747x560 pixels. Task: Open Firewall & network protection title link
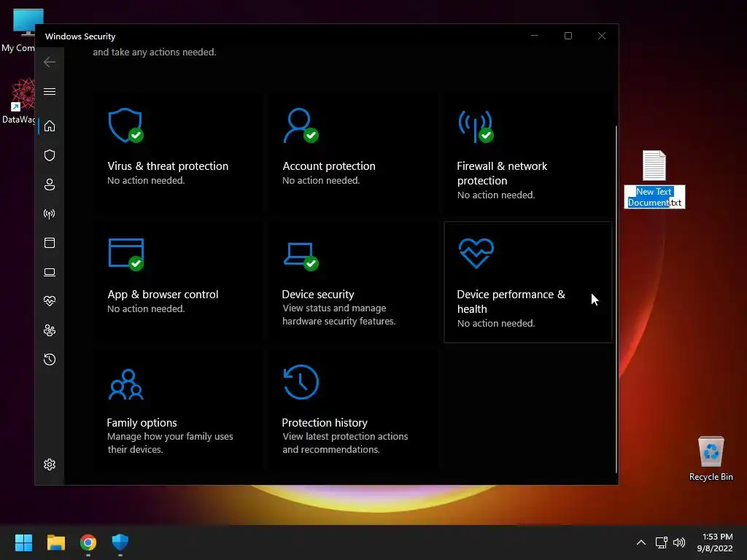click(x=502, y=174)
